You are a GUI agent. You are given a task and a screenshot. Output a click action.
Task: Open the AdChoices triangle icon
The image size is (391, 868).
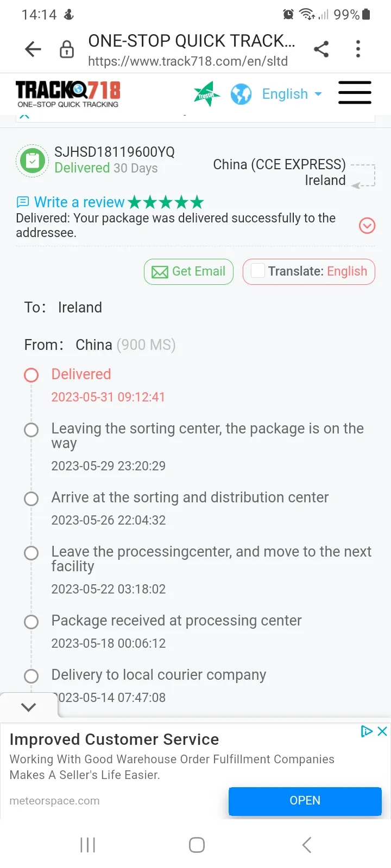367,731
